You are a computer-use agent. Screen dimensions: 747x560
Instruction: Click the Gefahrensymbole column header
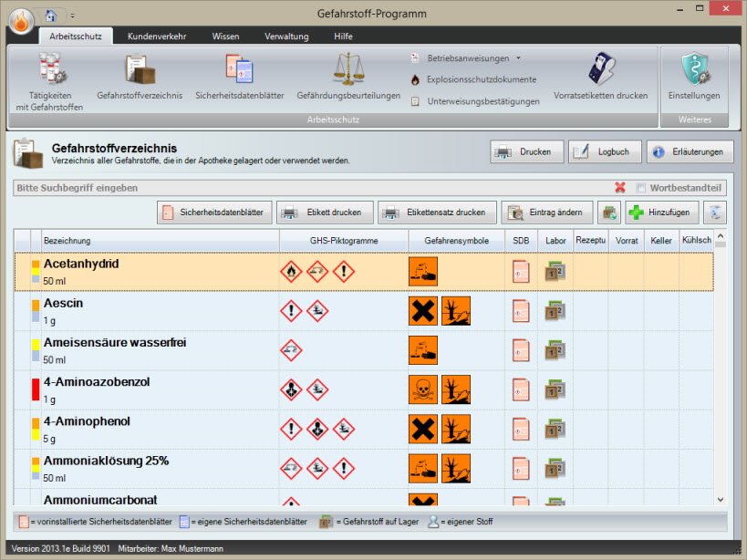click(457, 241)
